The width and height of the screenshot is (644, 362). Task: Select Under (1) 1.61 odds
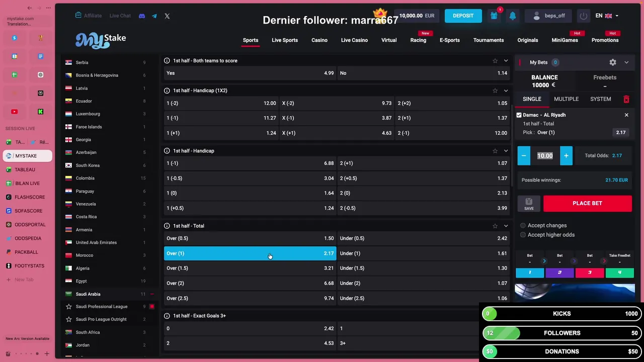[424, 253]
